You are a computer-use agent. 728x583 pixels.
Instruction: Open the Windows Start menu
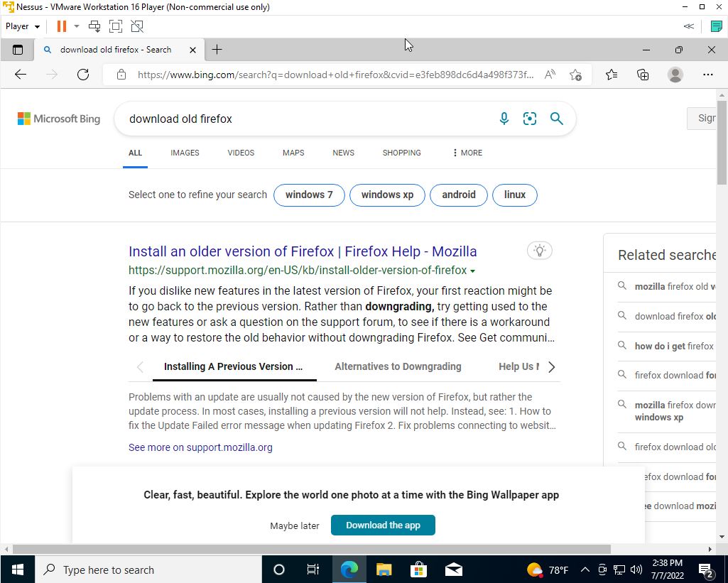[17, 570]
